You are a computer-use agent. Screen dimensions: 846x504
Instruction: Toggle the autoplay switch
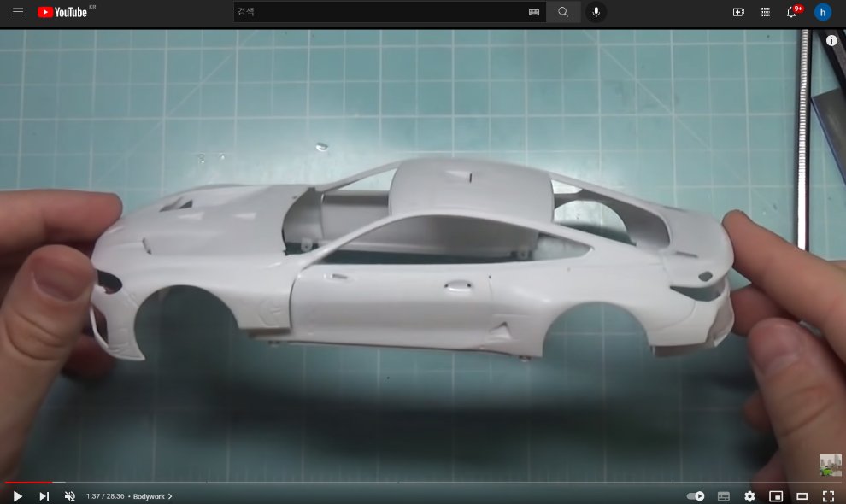pyautogui.click(x=696, y=496)
